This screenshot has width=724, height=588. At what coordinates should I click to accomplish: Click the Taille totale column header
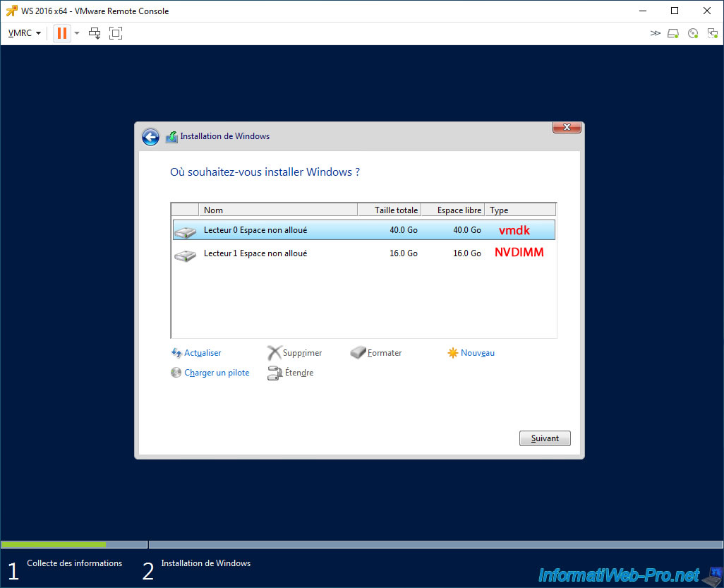pos(389,210)
